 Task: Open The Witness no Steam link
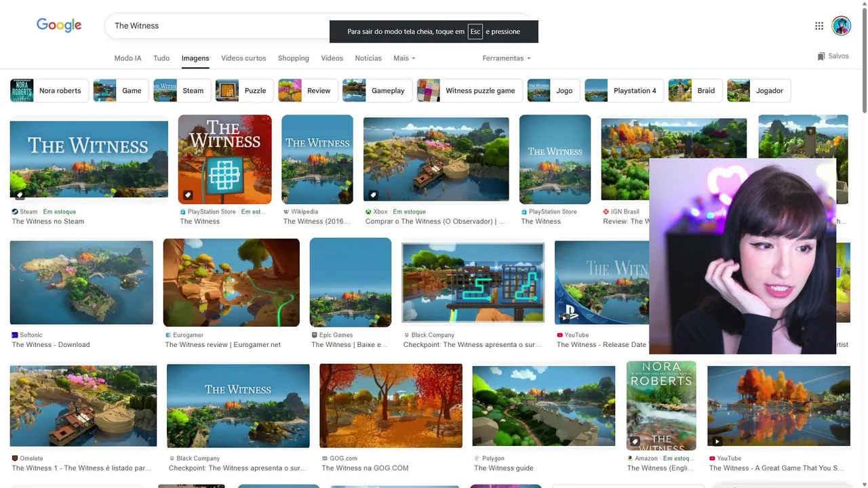[x=48, y=222]
